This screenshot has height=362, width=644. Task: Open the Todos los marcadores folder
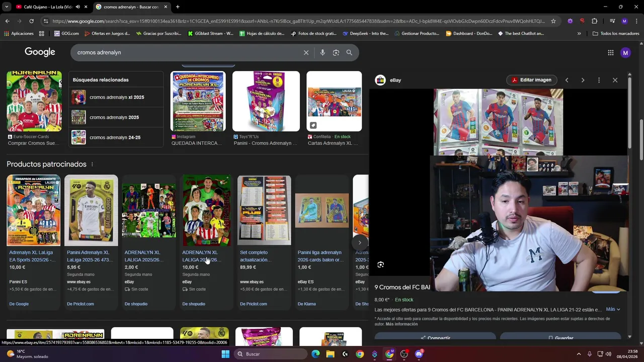coord(616,34)
